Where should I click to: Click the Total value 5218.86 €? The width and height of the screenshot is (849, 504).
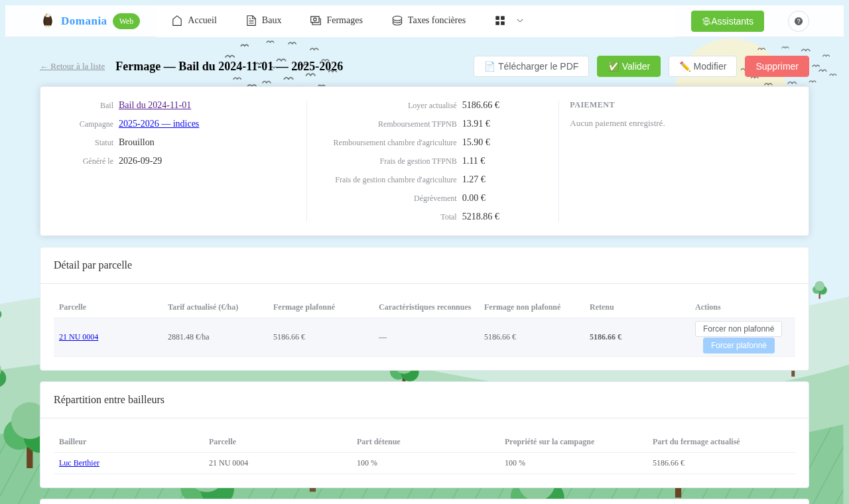[481, 217]
